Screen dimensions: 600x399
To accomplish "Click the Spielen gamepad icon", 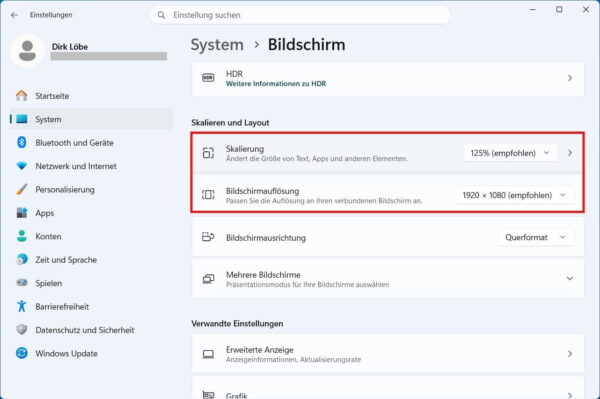I will 22,283.
